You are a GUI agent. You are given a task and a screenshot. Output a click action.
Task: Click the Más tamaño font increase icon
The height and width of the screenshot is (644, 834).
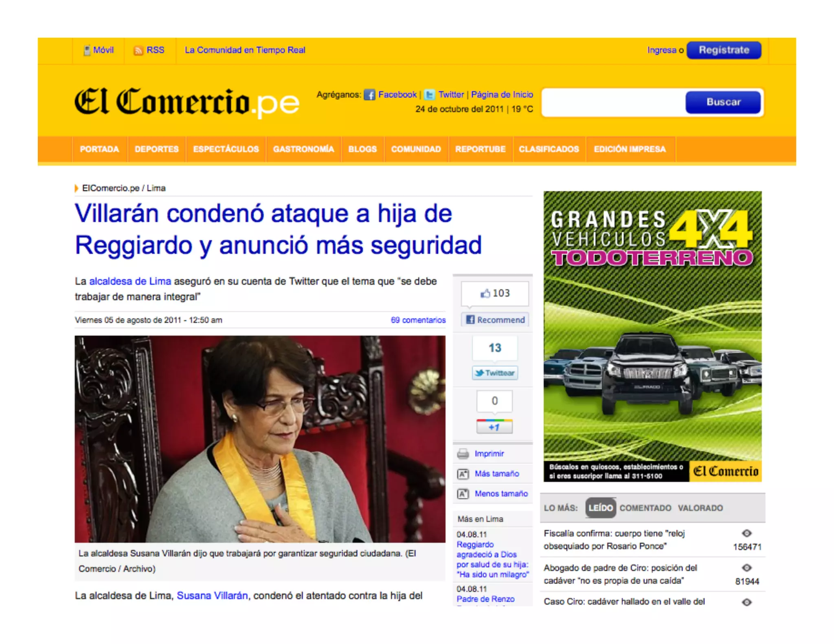pyautogui.click(x=463, y=474)
